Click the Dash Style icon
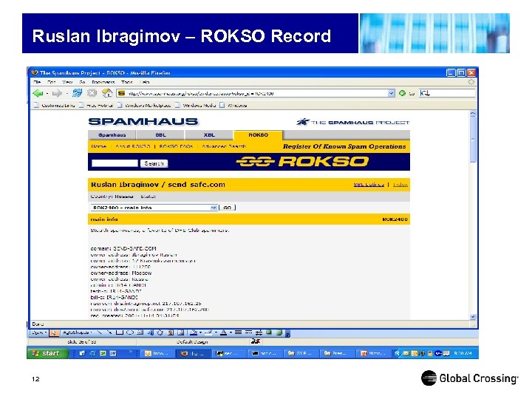The image size is (532, 399). click(248, 332)
